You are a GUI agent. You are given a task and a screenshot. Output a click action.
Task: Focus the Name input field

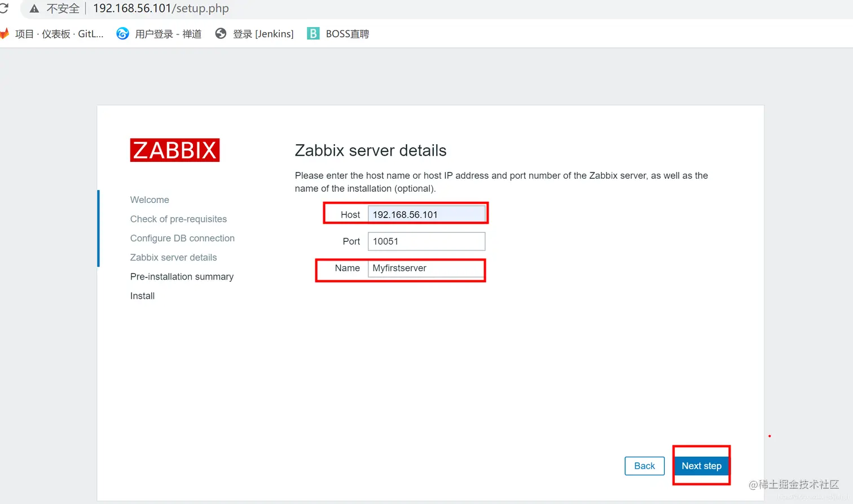point(426,268)
